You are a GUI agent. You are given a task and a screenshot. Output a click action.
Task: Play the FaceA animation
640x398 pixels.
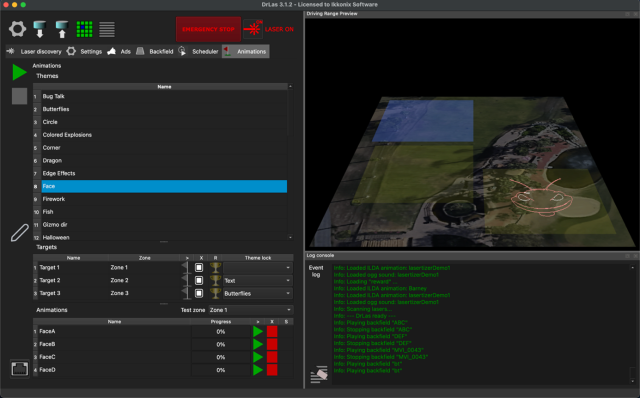[x=258, y=331]
